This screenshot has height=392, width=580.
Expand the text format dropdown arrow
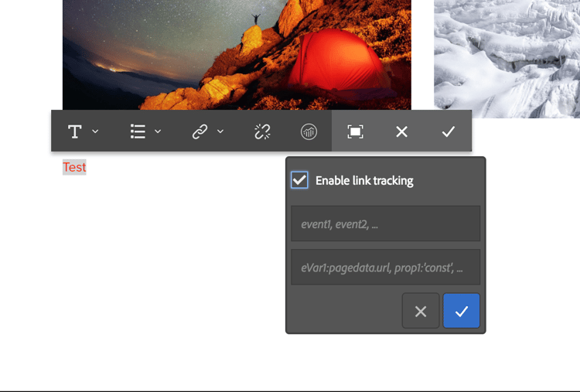coord(95,131)
